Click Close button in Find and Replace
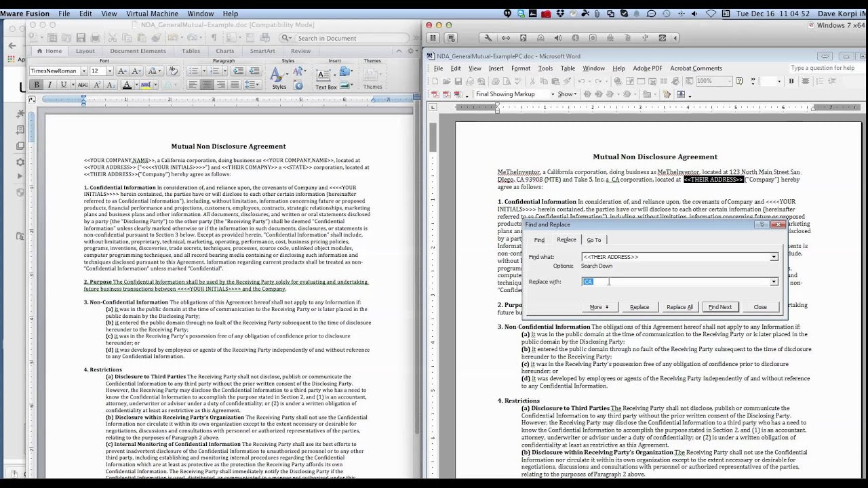The height and width of the screenshot is (488, 868). (760, 307)
